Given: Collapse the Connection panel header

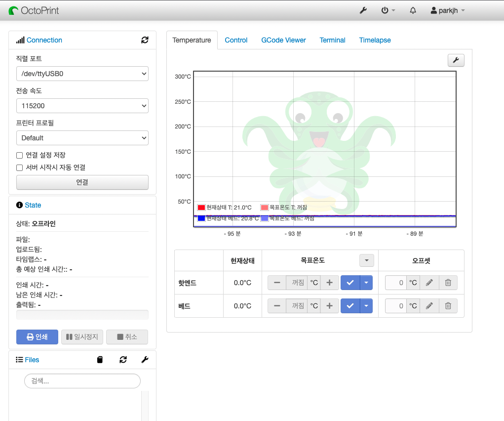Looking at the screenshot, I should [44, 40].
